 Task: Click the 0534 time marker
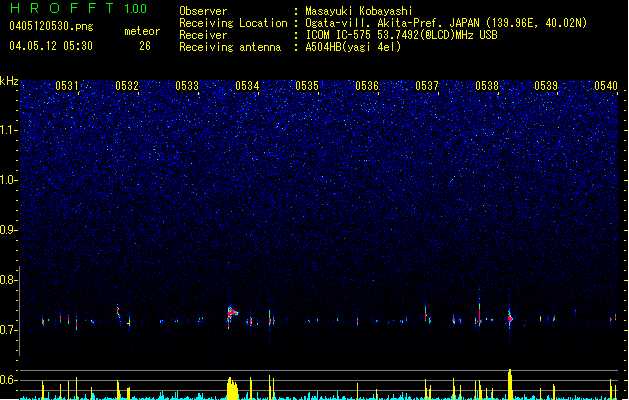(x=247, y=86)
